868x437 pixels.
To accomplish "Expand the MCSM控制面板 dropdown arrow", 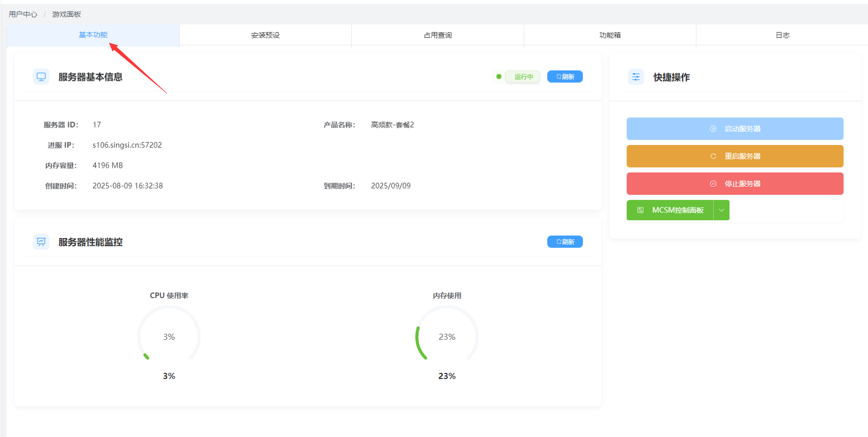I will [721, 210].
